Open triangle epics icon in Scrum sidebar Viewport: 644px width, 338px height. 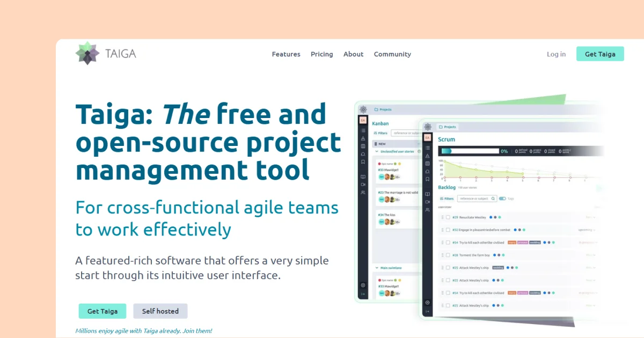427,156
